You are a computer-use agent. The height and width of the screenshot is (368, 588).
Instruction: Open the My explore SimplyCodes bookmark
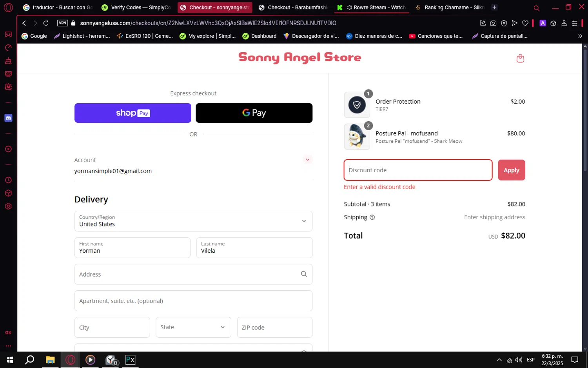208,36
